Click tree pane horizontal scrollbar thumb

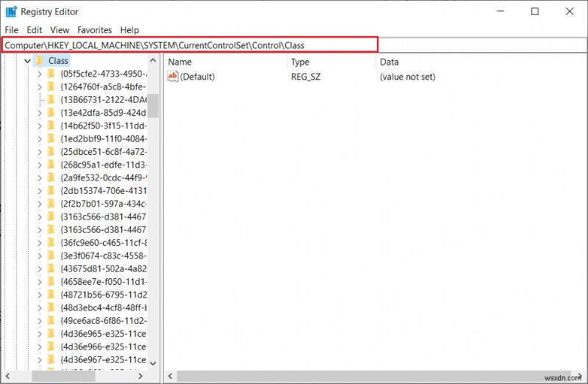64,376
